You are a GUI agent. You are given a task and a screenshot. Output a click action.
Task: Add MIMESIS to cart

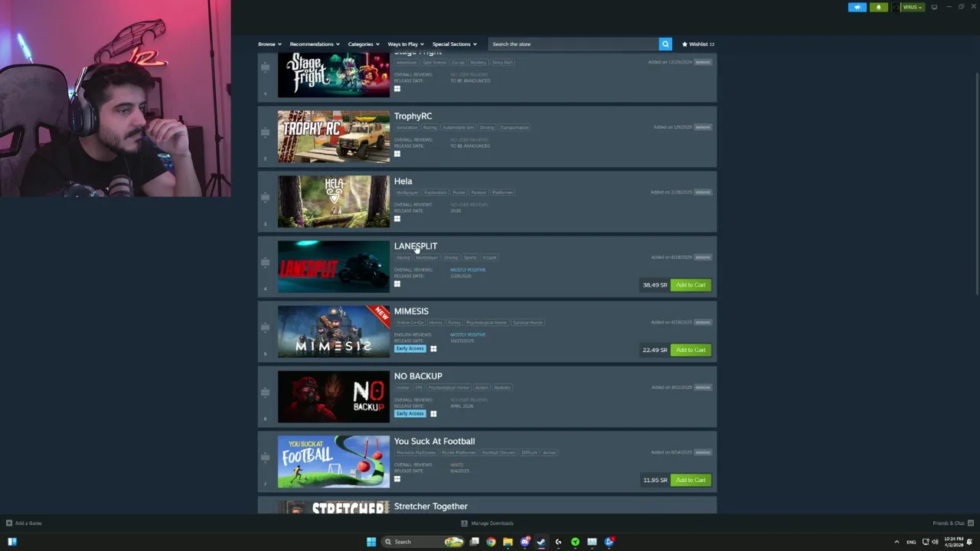click(691, 350)
